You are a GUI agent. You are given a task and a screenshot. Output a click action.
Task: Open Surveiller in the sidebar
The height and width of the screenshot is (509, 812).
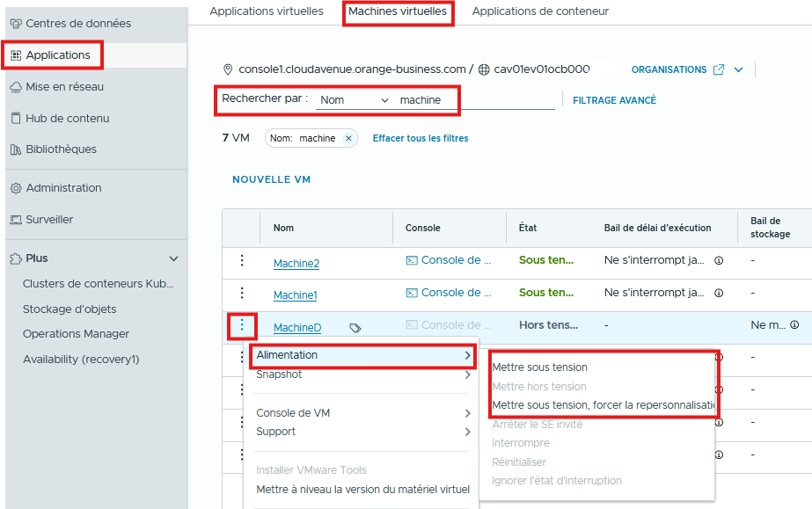click(49, 220)
